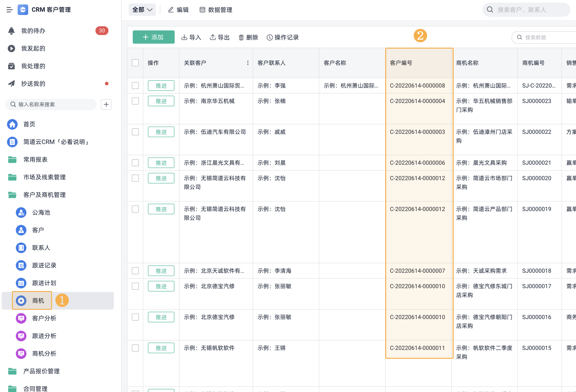Click the hamburger menu collapse icon
This screenshot has width=576, height=392.
pos(9,10)
